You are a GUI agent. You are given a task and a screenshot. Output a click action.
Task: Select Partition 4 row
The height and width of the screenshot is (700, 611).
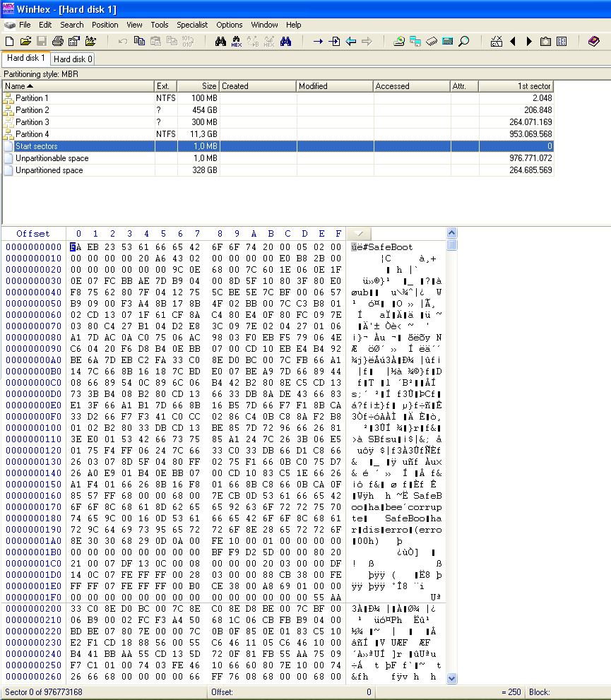(x=278, y=134)
